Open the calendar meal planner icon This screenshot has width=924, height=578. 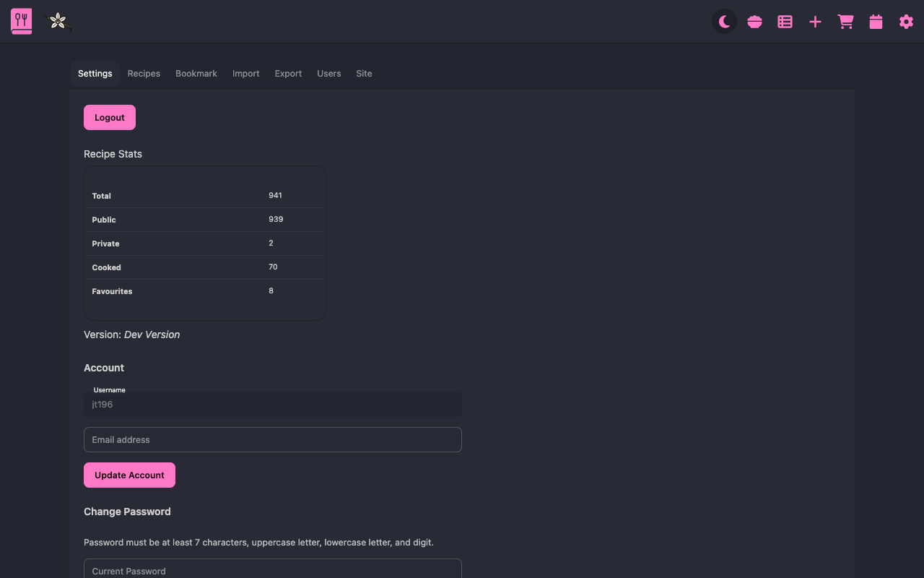[876, 22]
